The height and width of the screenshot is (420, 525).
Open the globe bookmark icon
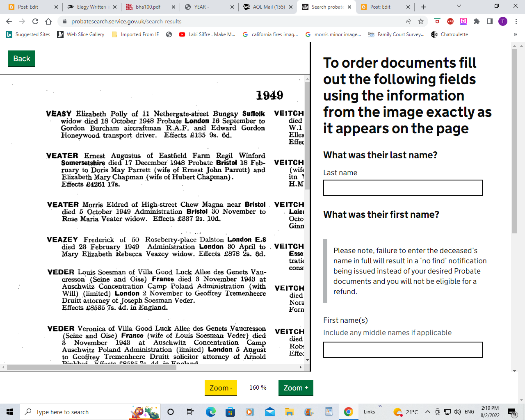[169, 34]
